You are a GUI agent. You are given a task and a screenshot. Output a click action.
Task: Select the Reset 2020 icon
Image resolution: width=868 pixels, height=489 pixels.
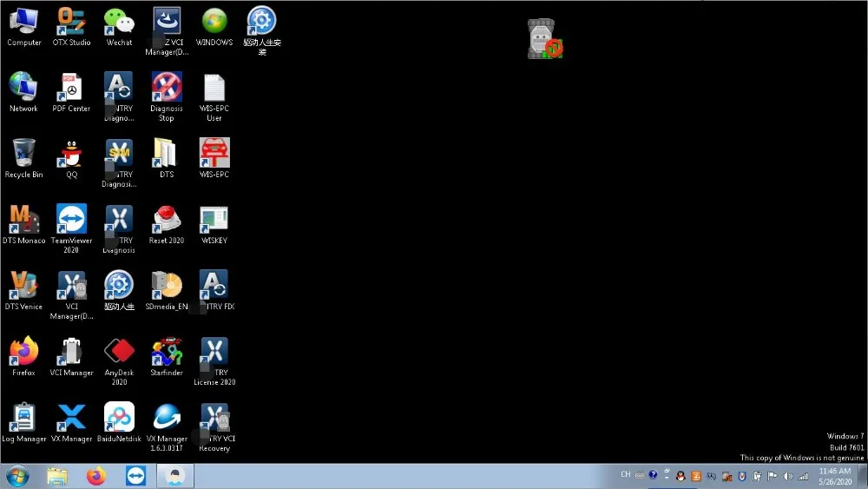tap(167, 220)
